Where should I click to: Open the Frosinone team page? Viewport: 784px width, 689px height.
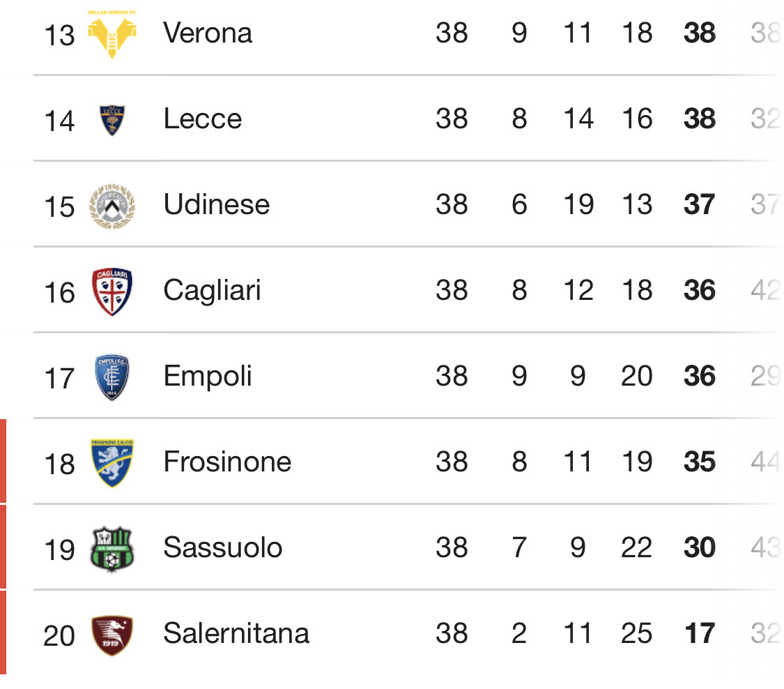pyautogui.click(x=227, y=462)
